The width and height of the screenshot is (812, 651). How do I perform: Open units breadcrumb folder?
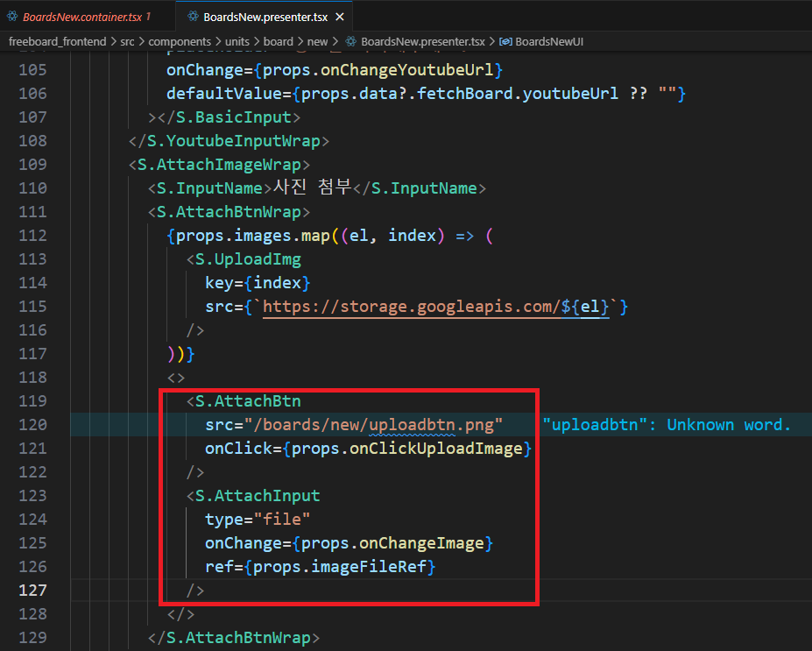(237, 41)
